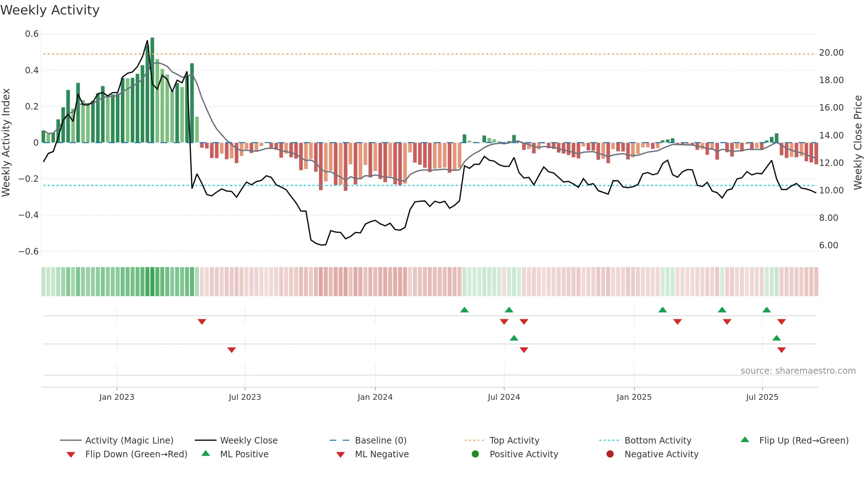Click the Weekly Activity Index axis label
This screenshot has height=488, width=868.
(x=6, y=142)
